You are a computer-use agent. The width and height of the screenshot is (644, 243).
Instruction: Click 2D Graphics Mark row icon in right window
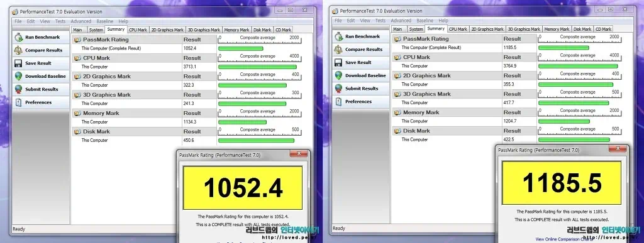397,76
